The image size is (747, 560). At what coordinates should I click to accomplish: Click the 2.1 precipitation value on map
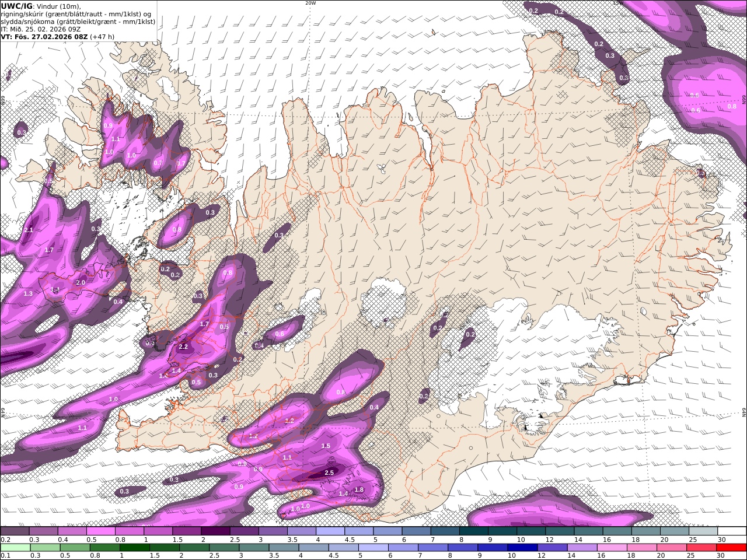click(29, 230)
